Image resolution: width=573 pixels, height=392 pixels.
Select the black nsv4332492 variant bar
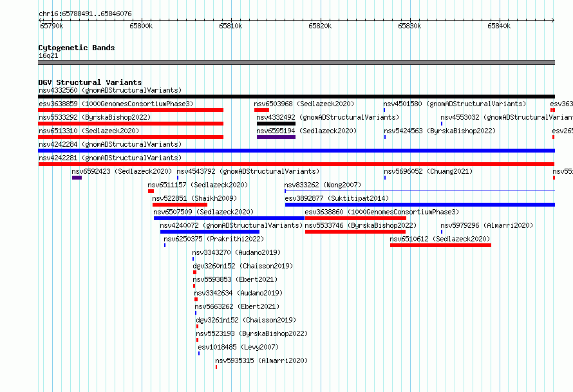point(276,124)
